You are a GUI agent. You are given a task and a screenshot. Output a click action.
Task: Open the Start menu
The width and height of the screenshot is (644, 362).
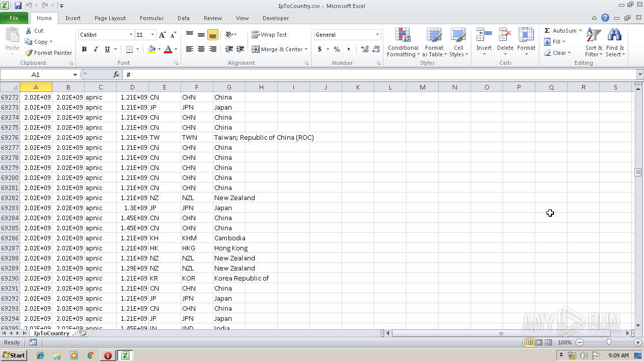tap(14, 355)
